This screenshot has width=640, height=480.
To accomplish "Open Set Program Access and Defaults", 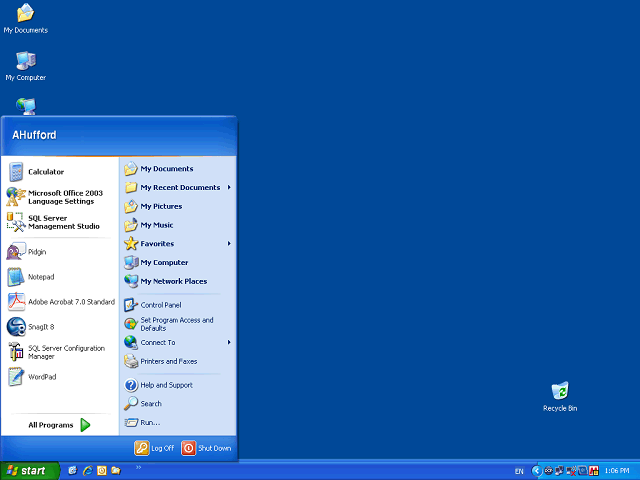I will point(178,324).
